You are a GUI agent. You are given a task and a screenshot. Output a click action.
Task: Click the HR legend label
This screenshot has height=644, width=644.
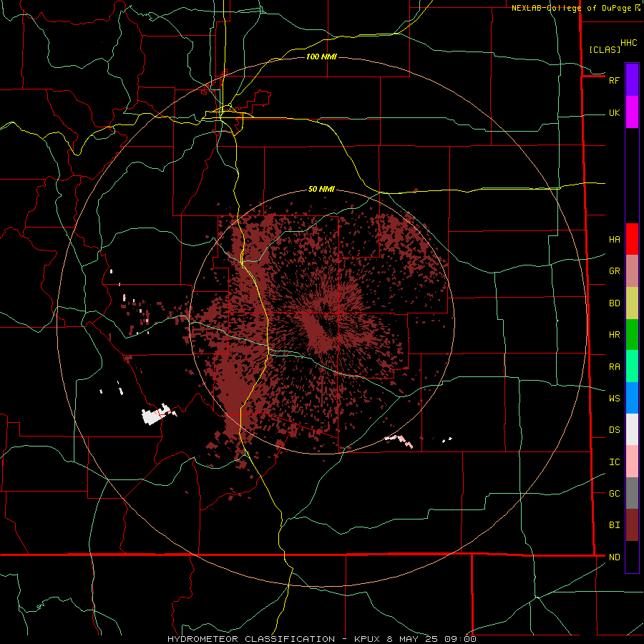tap(614, 335)
